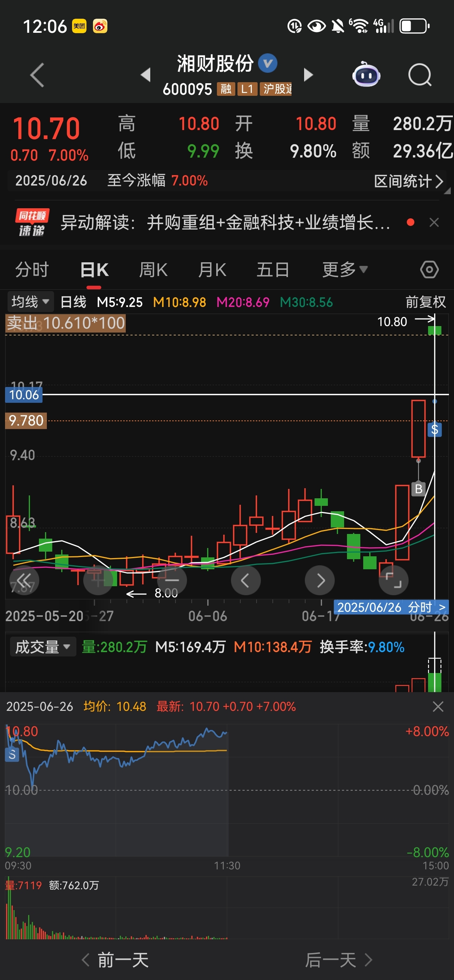Switch to previous stock with left triangle

coord(146,75)
